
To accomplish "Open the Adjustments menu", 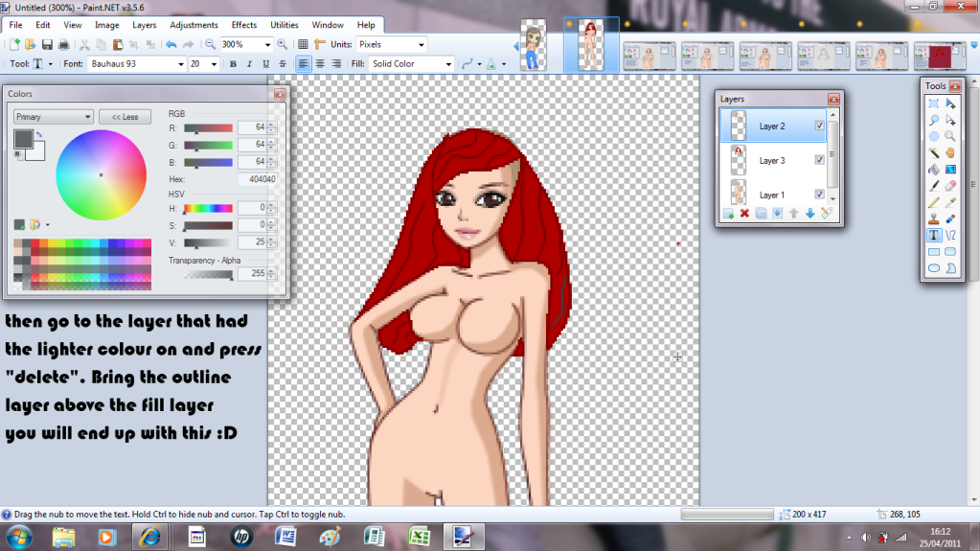I will coord(194,25).
